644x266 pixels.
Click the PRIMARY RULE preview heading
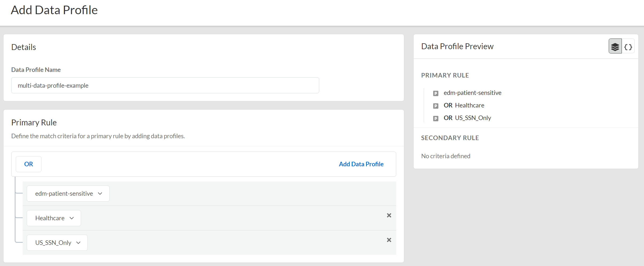(445, 75)
